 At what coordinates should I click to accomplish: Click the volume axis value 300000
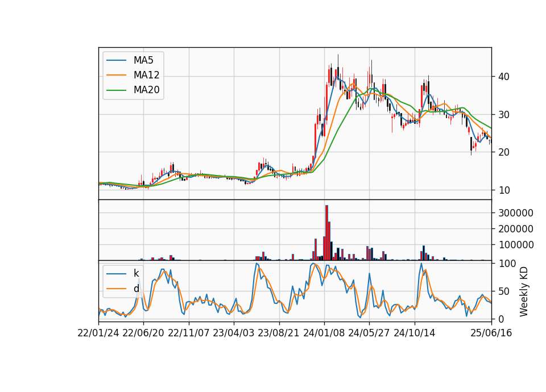tap(516, 213)
